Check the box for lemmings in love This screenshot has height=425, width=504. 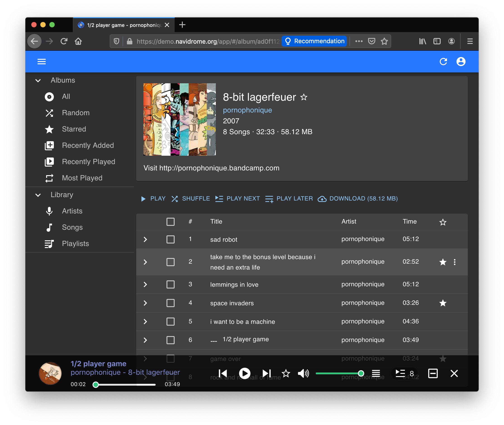point(171,284)
